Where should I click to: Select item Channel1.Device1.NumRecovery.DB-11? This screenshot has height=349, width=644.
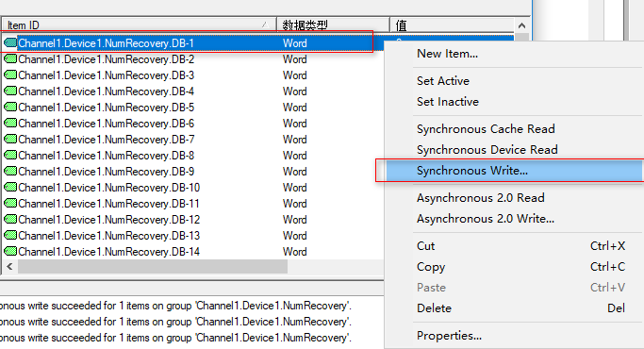[108, 203]
